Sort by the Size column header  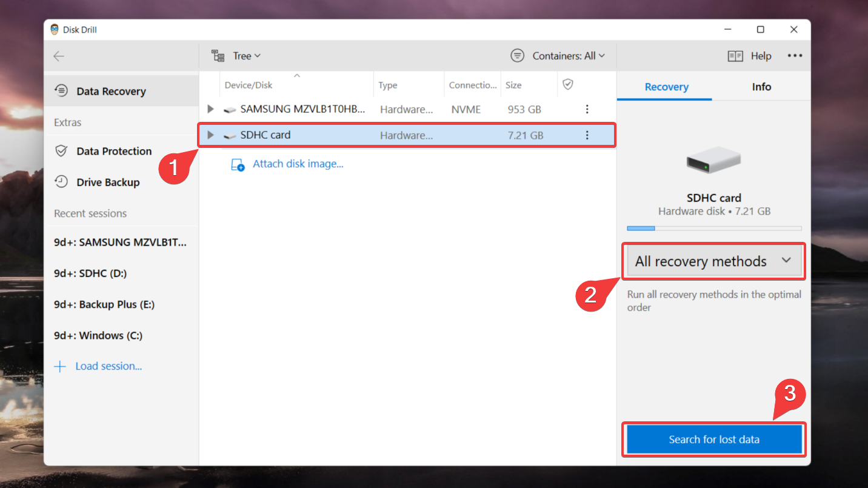(x=513, y=85)
